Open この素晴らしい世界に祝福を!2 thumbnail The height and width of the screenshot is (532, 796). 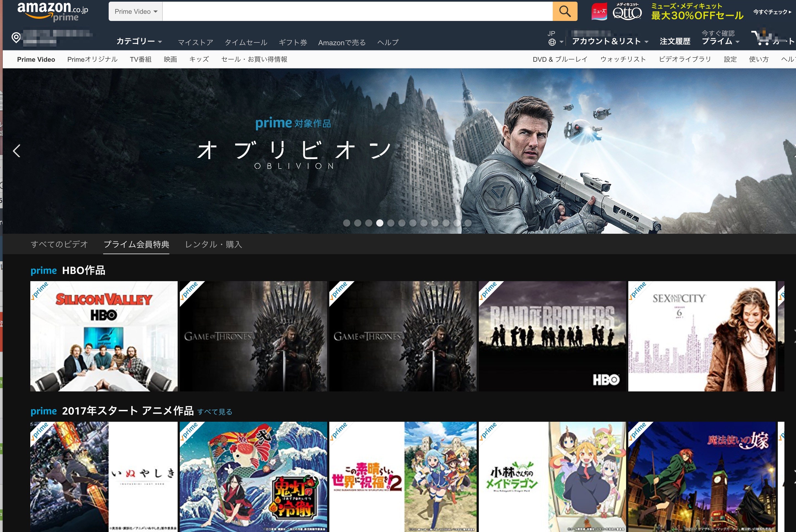(403, 477)
